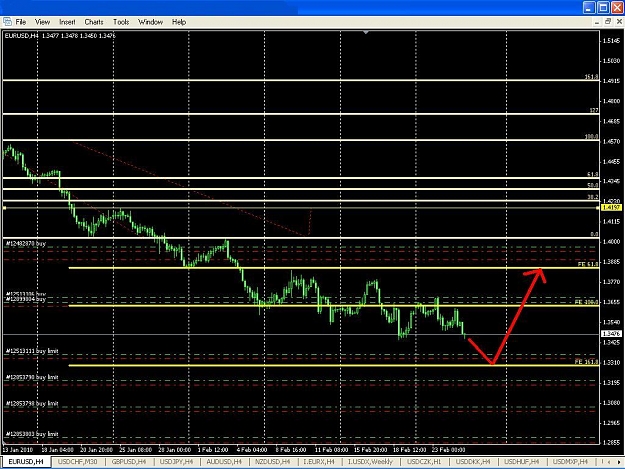The height and width of the screenshot is (469, 625).
Task: Maximize the main application window
Action: pyautogui.click(x=603, y=8)
